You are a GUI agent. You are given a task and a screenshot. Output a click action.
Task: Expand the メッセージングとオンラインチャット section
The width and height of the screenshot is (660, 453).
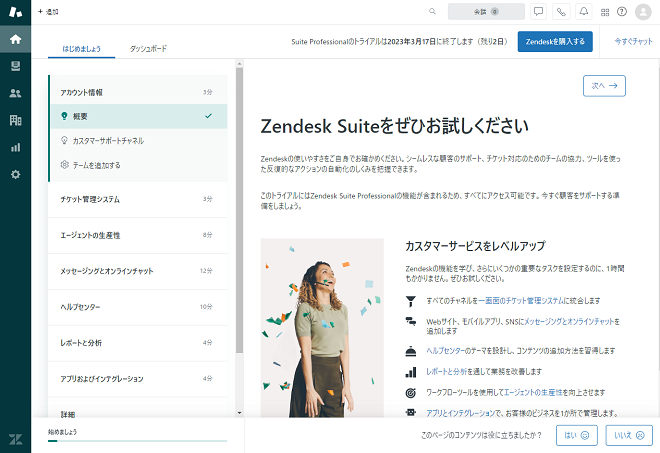(138, 271)
